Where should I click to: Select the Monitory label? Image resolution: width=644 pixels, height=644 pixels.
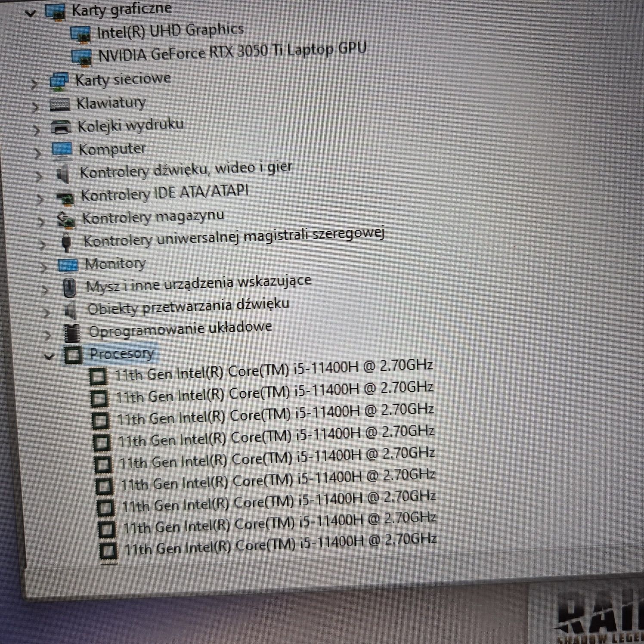[115, 263]
